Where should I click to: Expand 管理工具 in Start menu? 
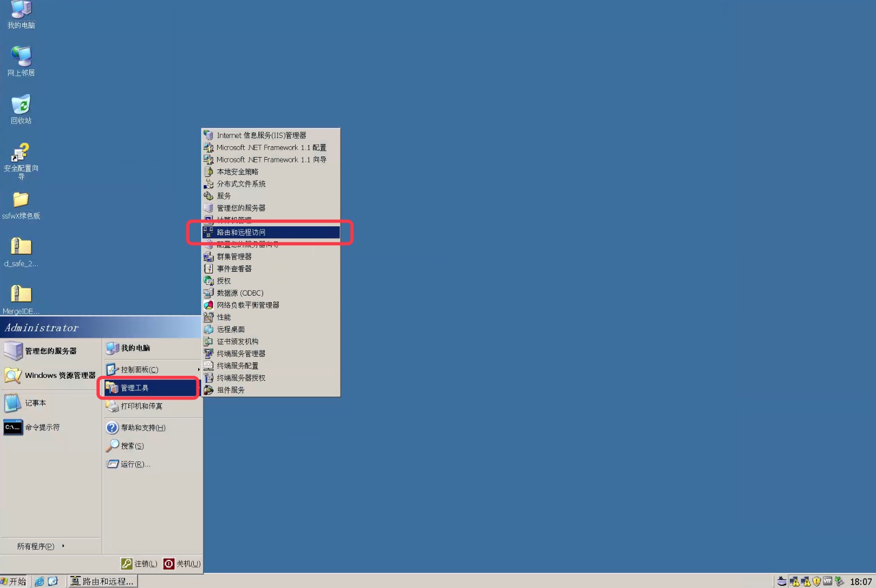152,388
